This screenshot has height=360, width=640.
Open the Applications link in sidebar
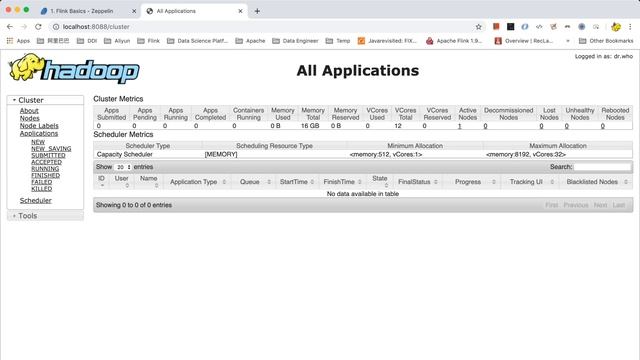click(x=39, y=133)
